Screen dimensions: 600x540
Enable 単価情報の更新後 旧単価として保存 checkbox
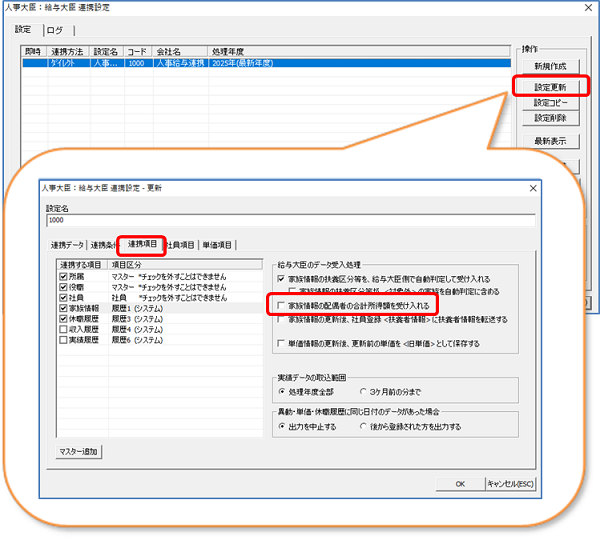[281, 344]
